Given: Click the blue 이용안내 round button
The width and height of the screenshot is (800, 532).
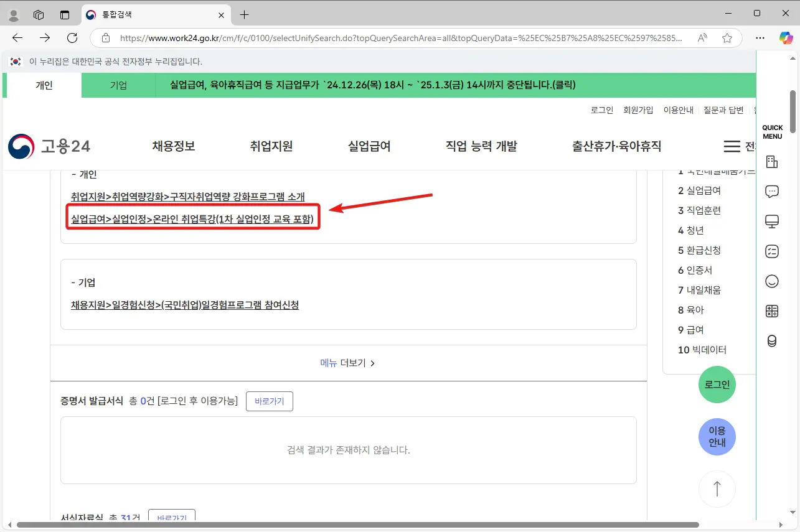Looking at the screenshot, I should pyautogui.click(x=717, y=437).
